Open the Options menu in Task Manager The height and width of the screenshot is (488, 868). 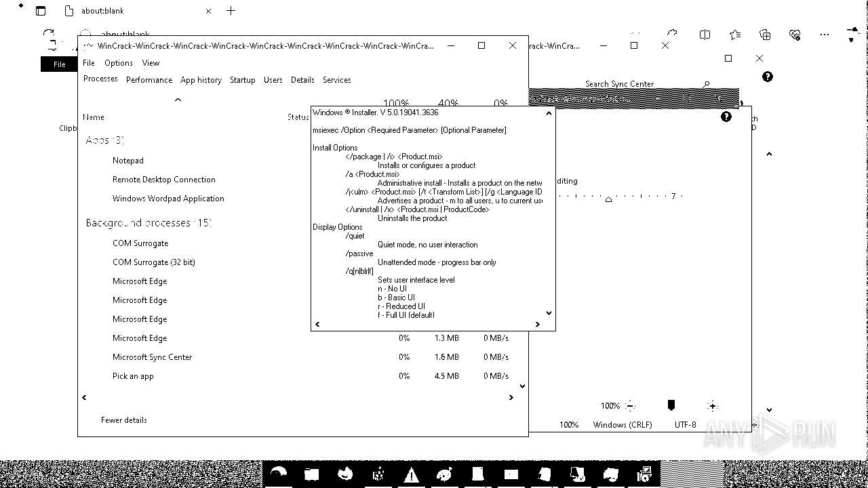[119, 62]
